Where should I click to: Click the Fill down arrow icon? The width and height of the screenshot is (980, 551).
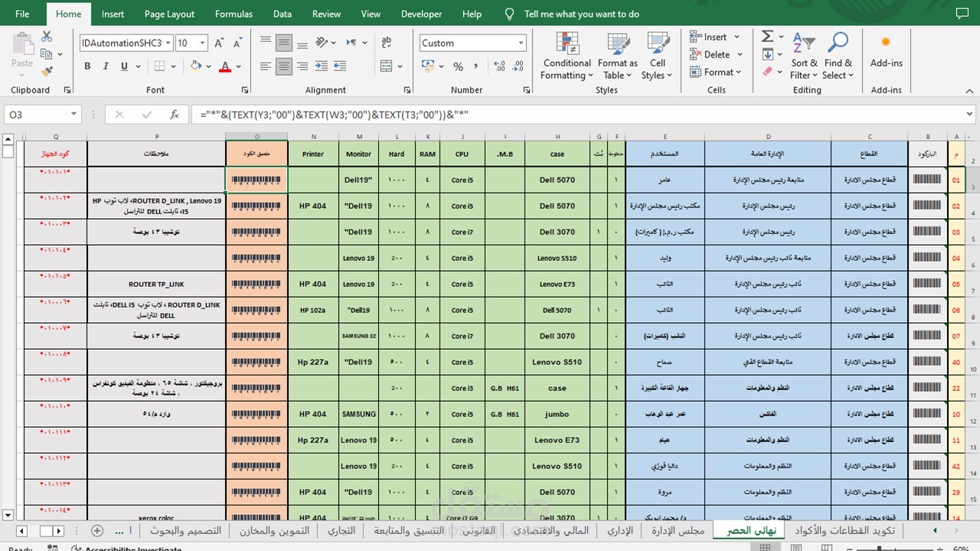tap(767, 54)
